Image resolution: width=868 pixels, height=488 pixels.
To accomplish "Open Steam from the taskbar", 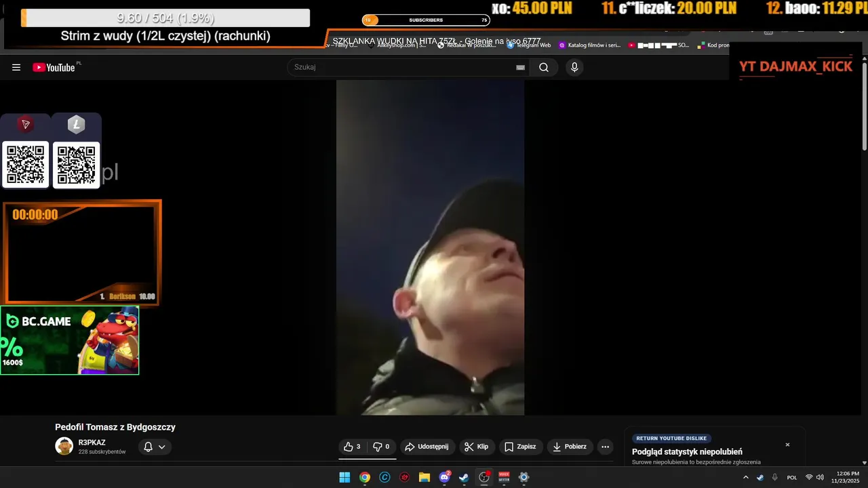I will (x=464, y=477).
